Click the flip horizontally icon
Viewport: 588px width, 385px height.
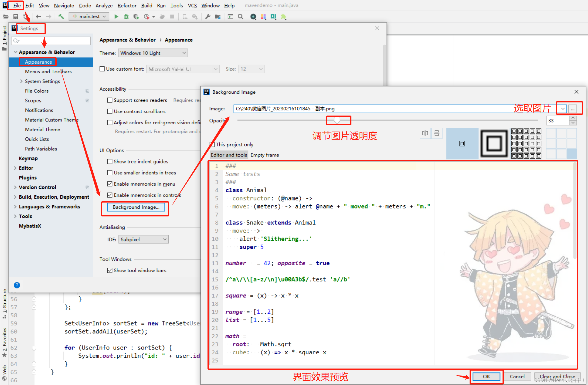[x=425, y=133]
